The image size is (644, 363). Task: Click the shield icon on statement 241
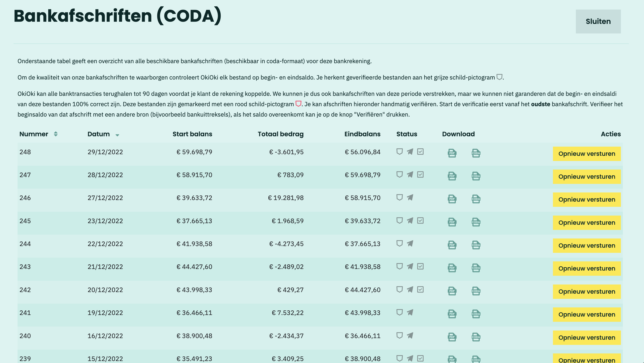[x=400, y=312]
